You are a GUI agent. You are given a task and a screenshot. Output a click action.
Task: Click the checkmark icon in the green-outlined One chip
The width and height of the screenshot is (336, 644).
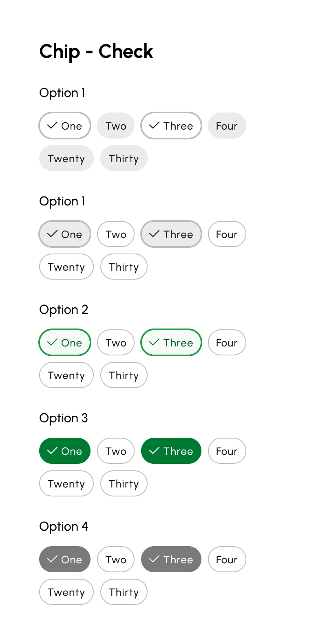tap(52, 342)
